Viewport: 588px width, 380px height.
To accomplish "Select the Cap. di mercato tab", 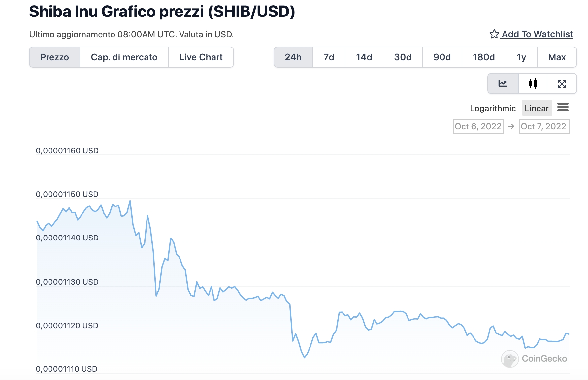I will 124,57.
